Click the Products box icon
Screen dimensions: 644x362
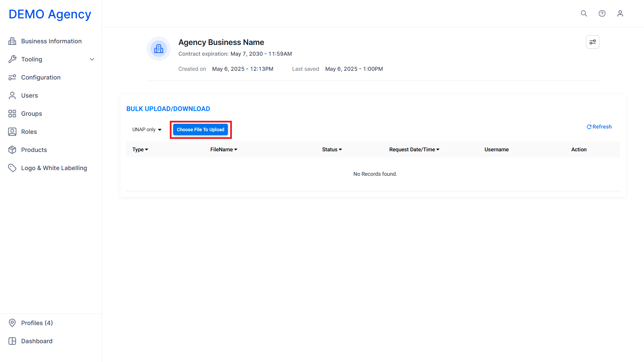(x=12, y=150)
